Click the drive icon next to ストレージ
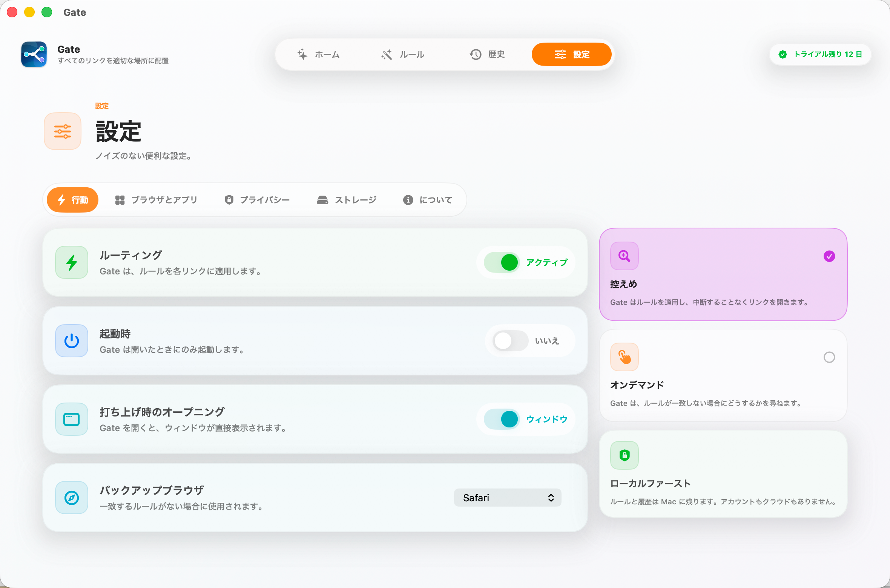The width and height of the screenshot is (890, 588). 322,200
